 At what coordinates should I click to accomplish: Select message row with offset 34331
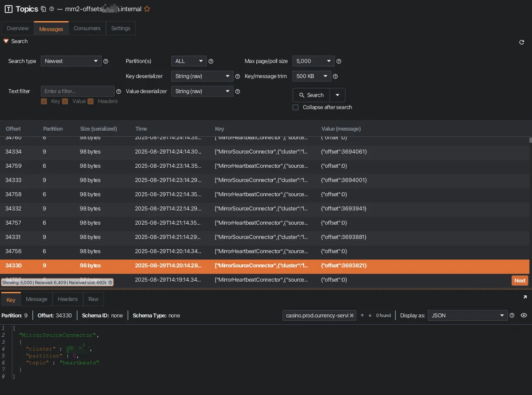coord(264,237)
